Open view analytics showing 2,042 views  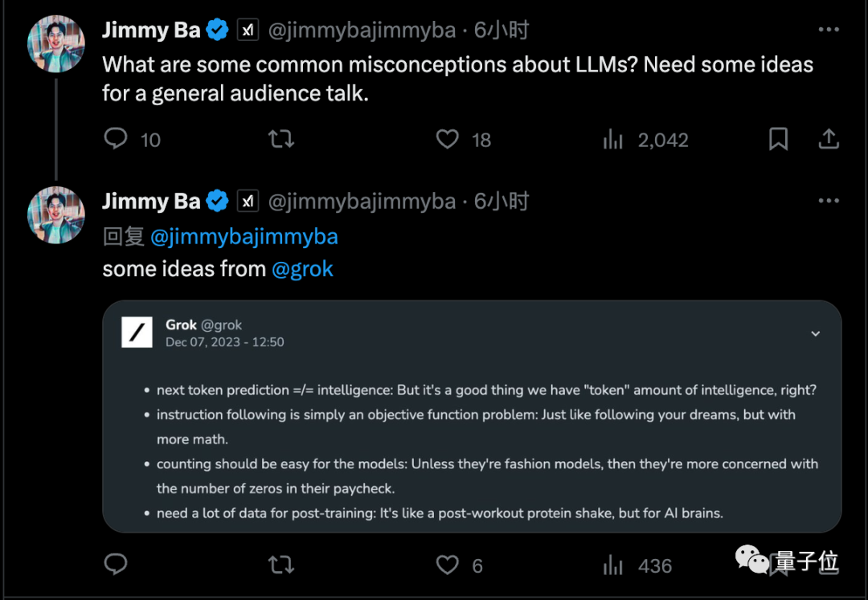tap(613, 141)
